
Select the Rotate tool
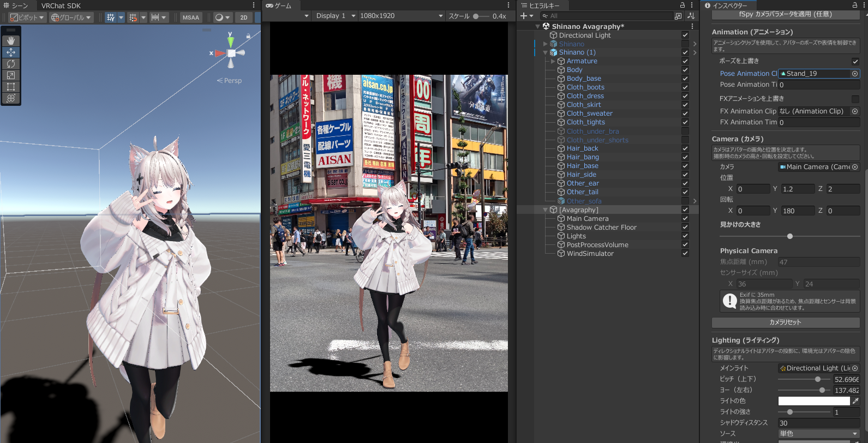point(11,64)
